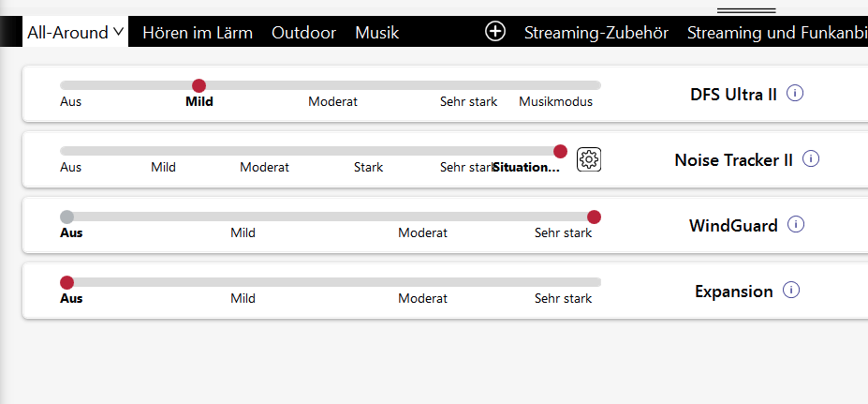Click the WindGuard info icon
The image size is (868, 404).
(x=796, y=225)
